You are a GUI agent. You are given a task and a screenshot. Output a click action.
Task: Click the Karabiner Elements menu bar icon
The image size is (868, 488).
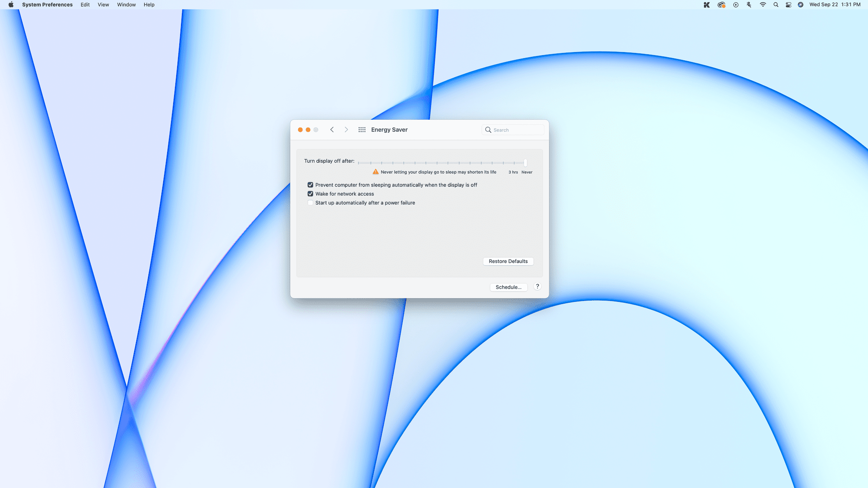pos(707,5)
